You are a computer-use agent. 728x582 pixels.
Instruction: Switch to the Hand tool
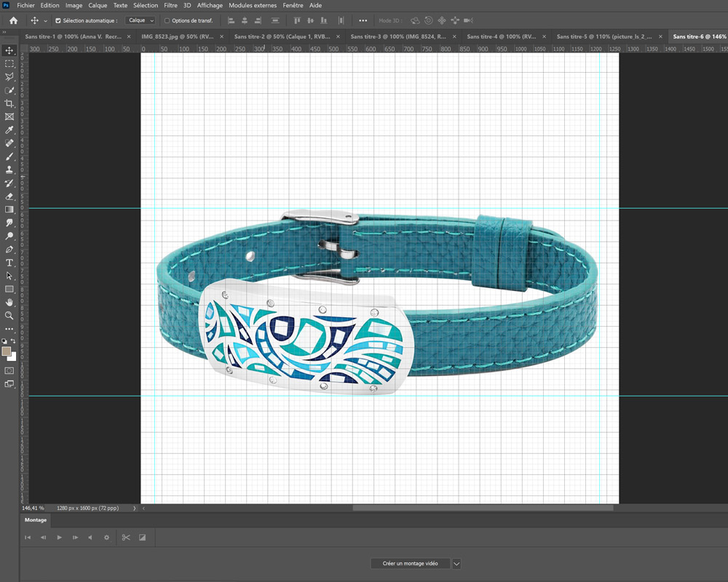(x=9, y=302)
